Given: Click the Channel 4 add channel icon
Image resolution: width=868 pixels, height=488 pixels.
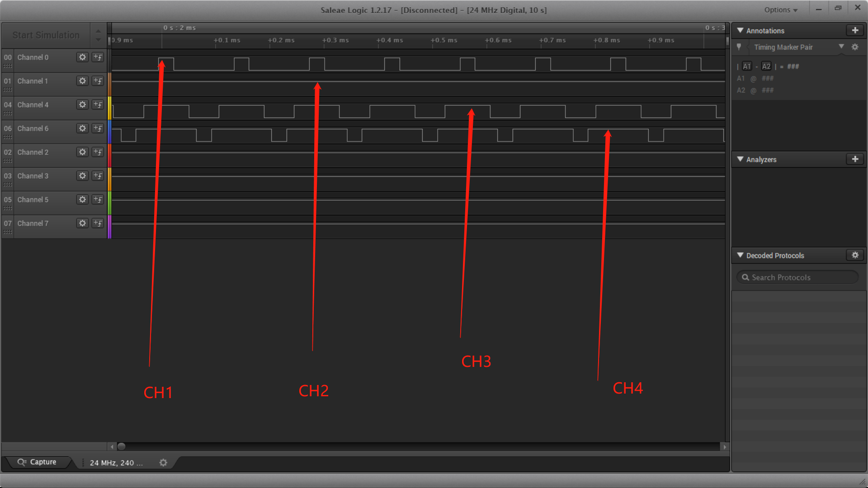Looking at the screenshot, I should [97, 105].
